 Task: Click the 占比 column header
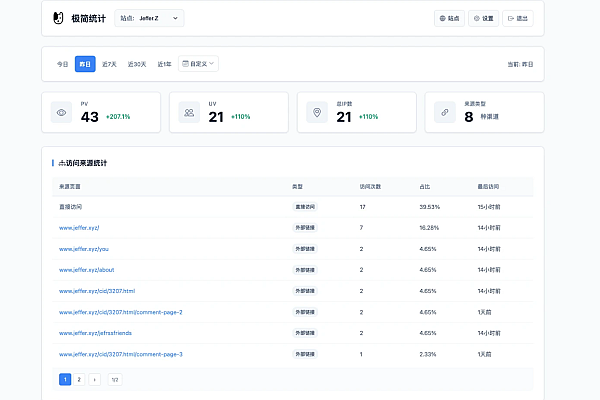pos(425,187)
